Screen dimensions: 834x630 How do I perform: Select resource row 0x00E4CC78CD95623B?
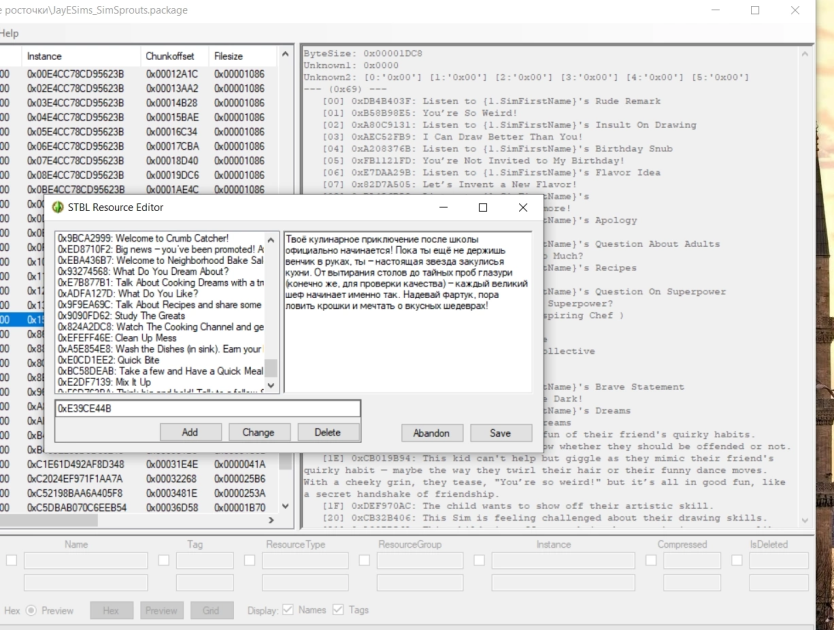tap(138, 74)
